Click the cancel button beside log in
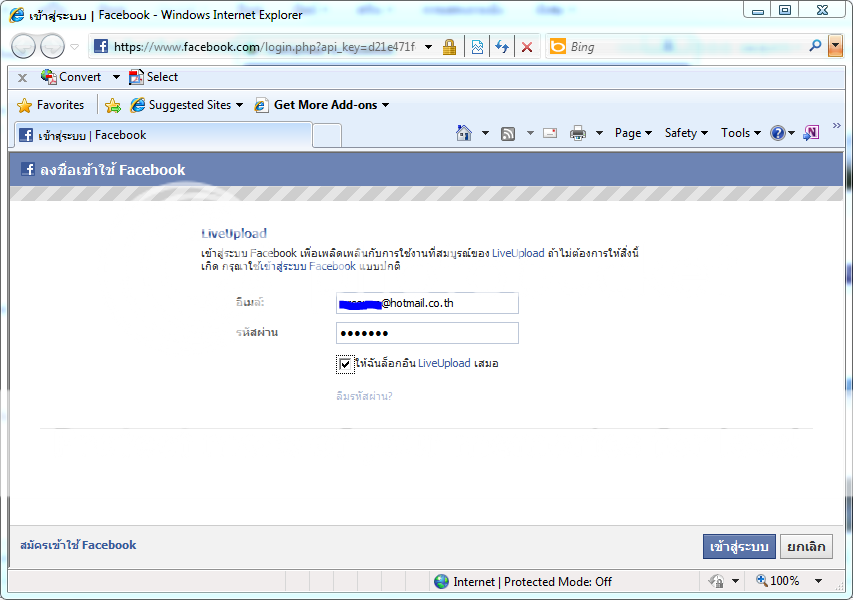The width and height of the screenshot is (853, 600). coord(806,546)
